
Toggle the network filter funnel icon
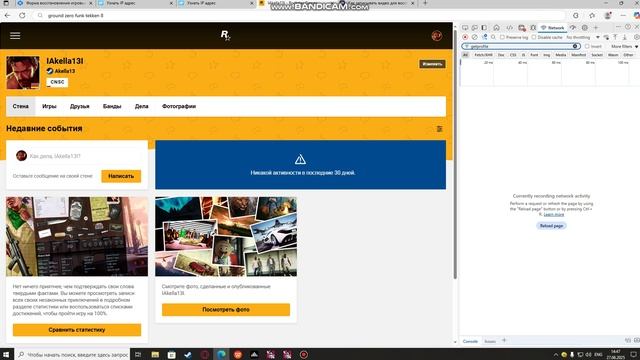click(x=484, y=37)
